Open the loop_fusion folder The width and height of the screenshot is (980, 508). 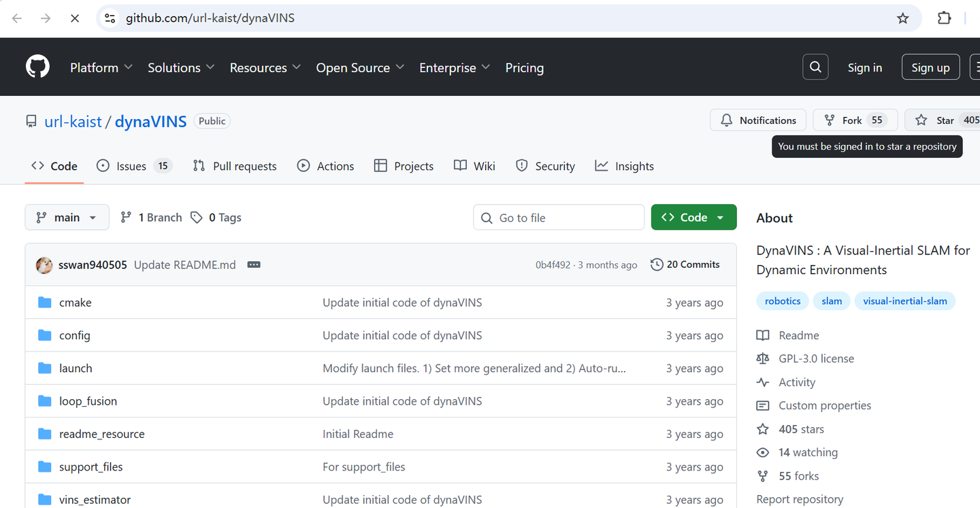coord(88,401)
